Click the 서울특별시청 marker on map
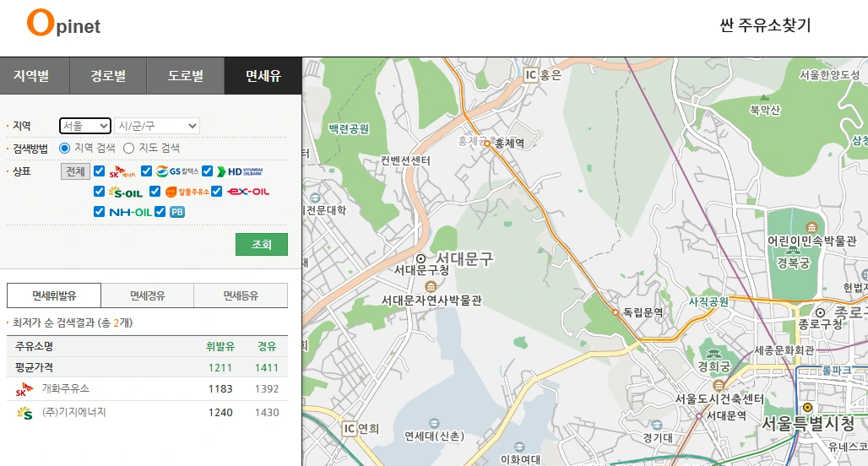The height and width of the screenshot is (466, 868). click(808, 408)
